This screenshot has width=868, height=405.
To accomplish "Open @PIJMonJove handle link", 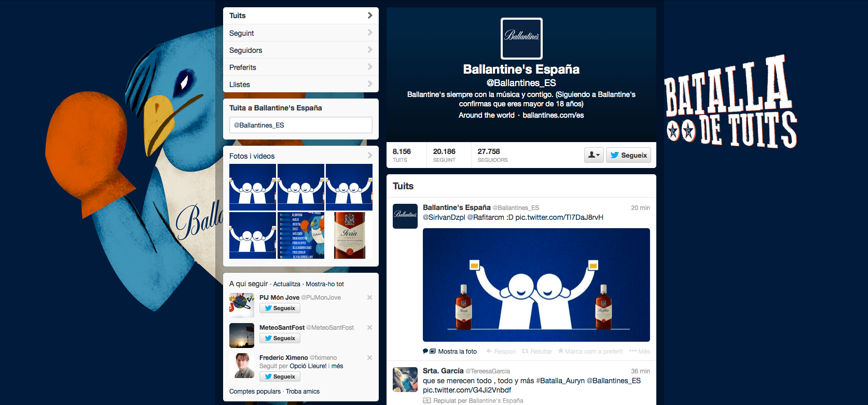I will tap(321, 298).
